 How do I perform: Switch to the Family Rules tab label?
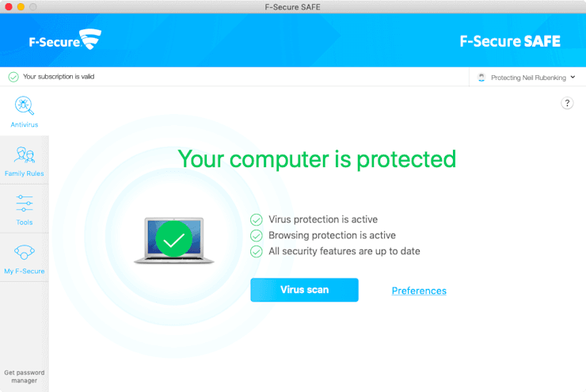coord(24,173)
